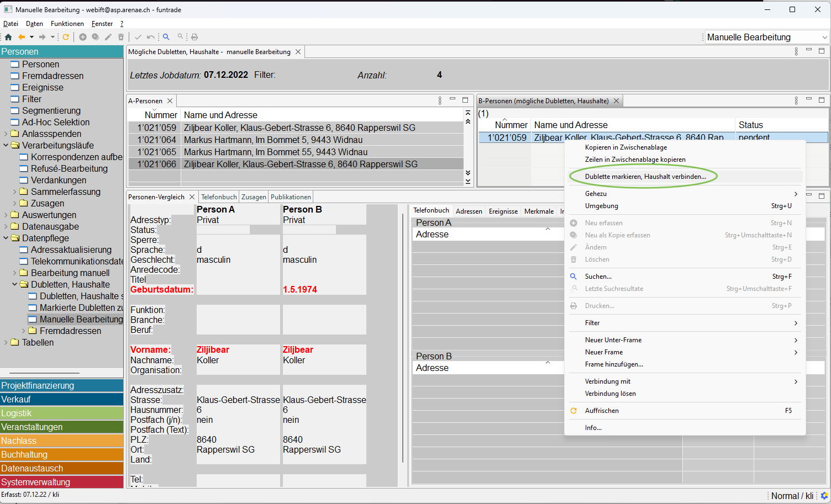Viewport: 831px width, 504px height.
Task: Collapse the Verarbeitungsläufe tree node
Action: [x=6, y=146]
